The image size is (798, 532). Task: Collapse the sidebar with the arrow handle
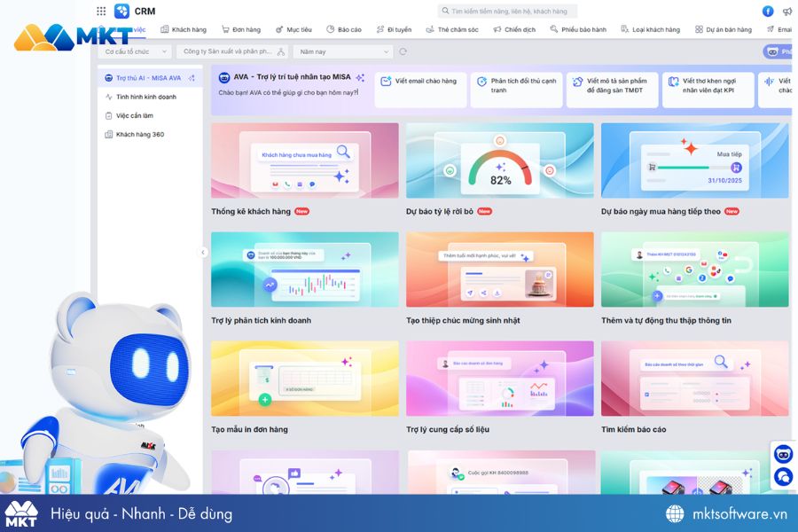pos(202,252)
